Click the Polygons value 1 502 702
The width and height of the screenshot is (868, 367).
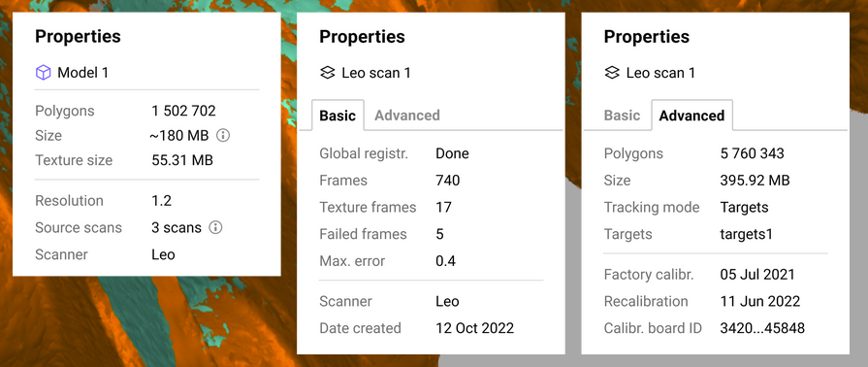point(184,111)
